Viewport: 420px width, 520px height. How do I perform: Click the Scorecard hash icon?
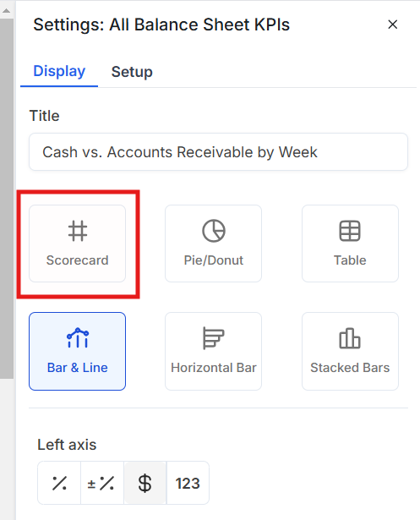(x=78, y=231)
